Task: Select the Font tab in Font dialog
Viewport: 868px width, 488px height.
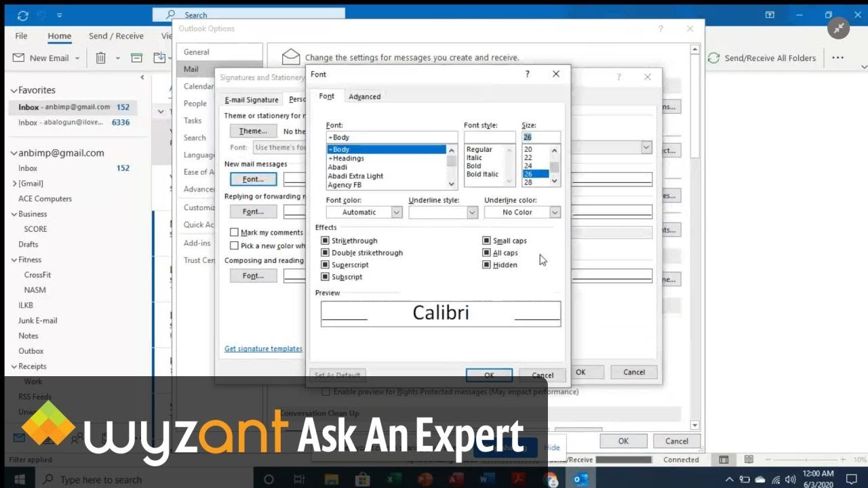Action: click(x=326, y=96)
